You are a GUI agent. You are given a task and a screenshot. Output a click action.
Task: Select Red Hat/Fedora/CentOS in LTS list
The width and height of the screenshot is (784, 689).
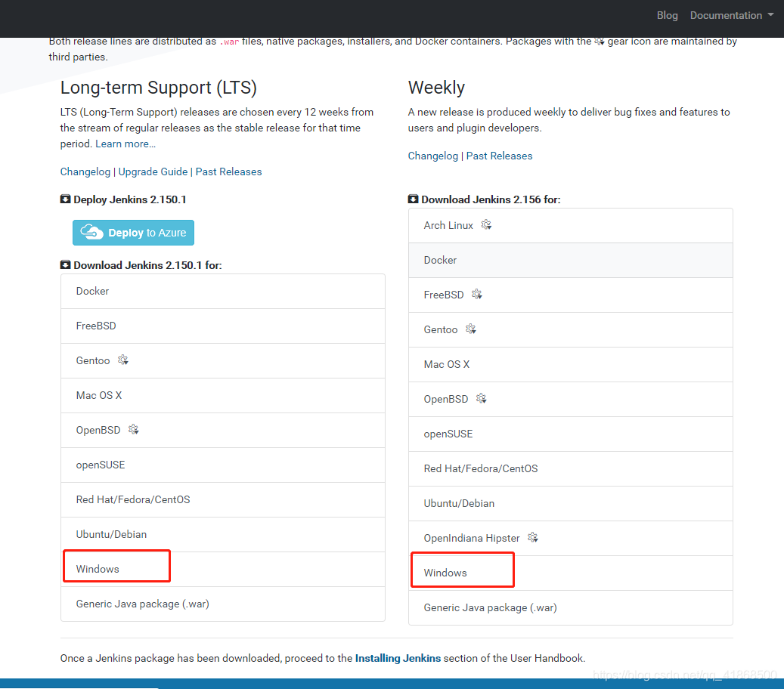(x=223, y=499)
